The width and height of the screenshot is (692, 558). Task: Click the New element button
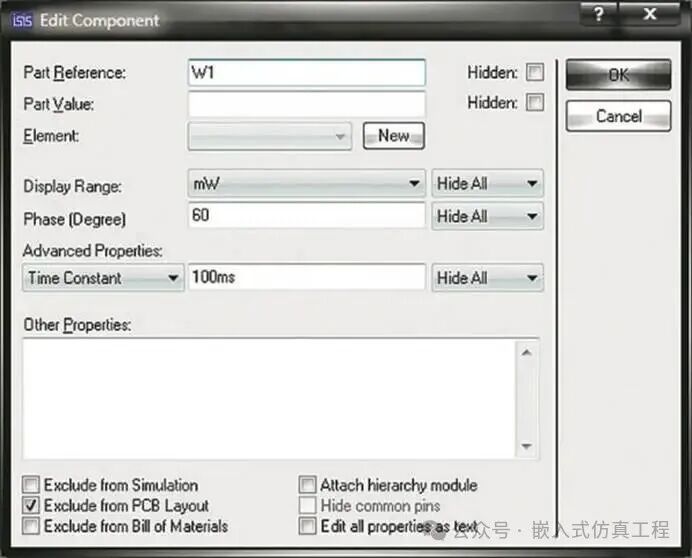point(394,136)
